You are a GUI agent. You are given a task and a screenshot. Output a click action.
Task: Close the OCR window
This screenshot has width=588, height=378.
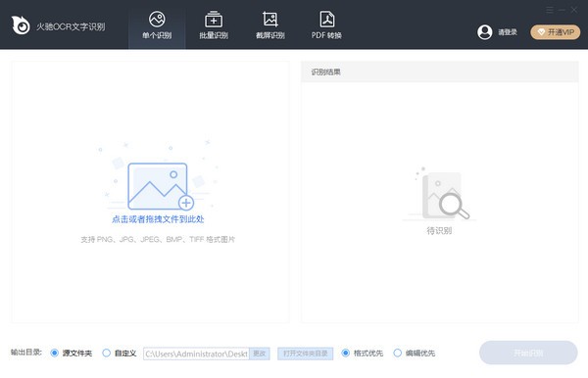(x=574, y=10)
